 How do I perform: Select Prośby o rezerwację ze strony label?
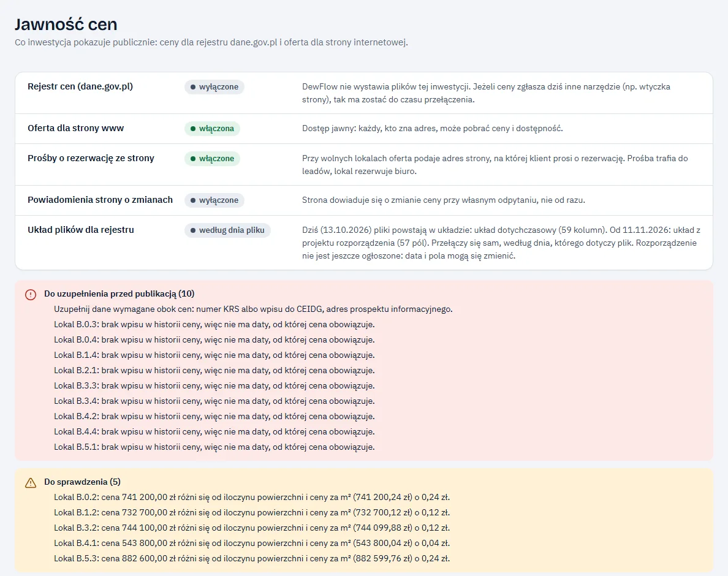91,158
